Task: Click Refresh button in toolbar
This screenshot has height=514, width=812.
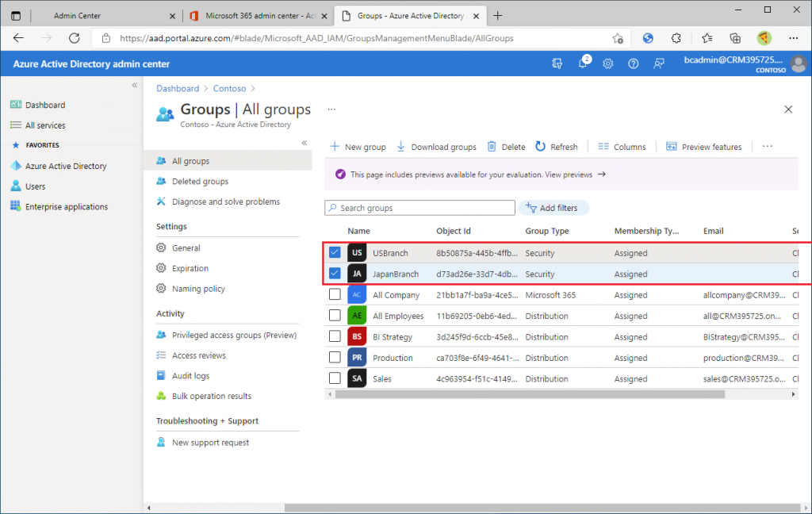Action: (x=557, y=147)
